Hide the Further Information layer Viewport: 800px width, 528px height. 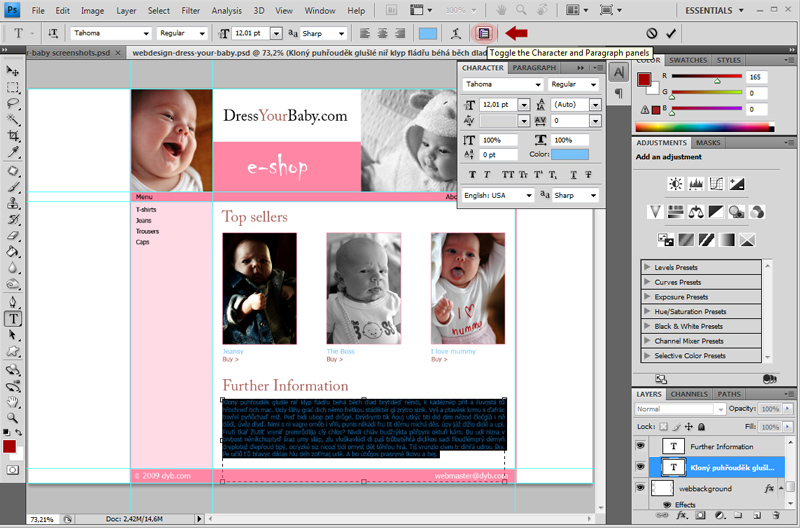click(640, 446)
